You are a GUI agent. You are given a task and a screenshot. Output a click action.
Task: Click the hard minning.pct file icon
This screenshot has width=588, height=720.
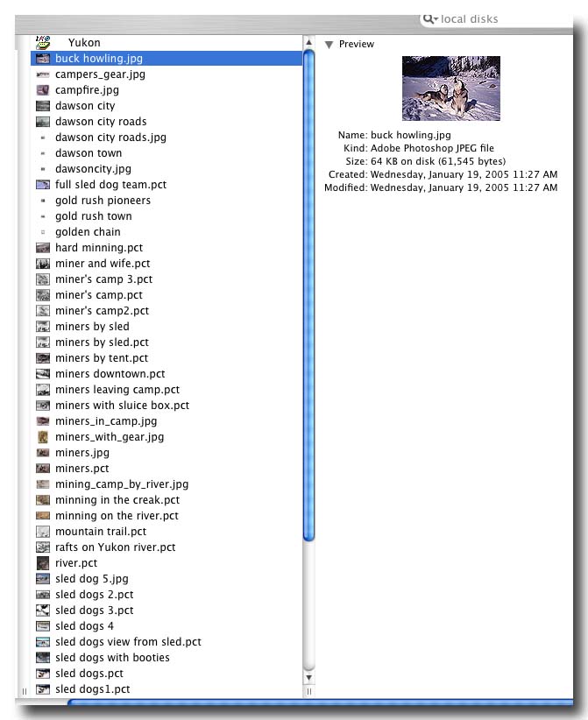43,248
